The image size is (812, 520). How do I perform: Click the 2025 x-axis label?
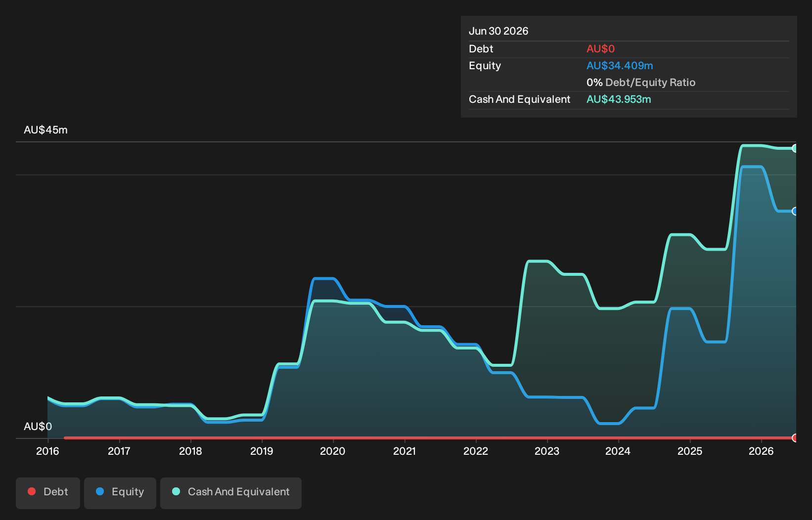pos(690,451)
